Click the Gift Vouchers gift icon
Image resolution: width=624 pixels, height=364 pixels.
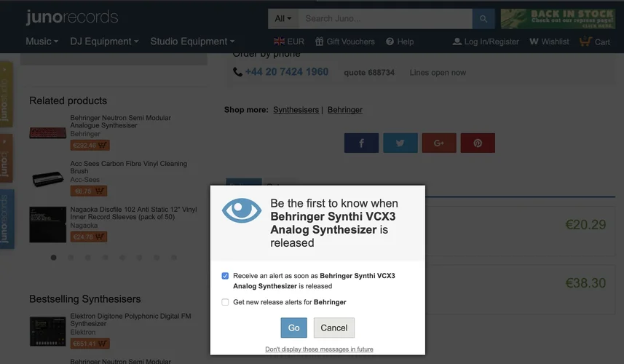(319, 41)
